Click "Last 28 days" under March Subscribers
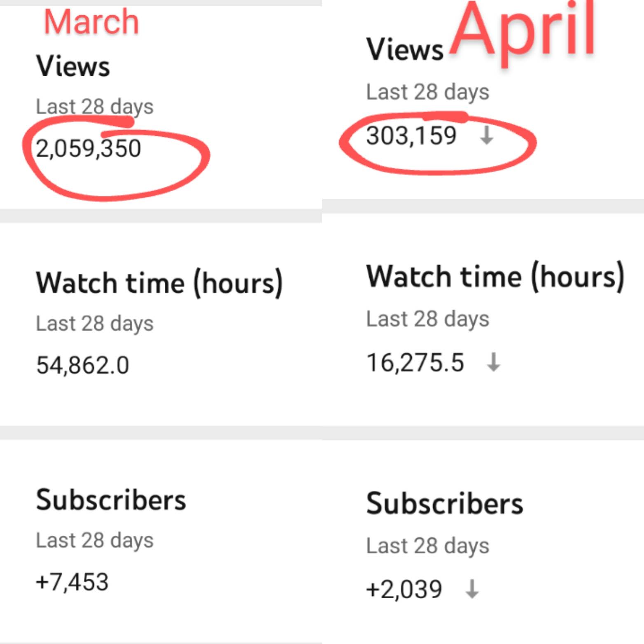 (95, 540)
